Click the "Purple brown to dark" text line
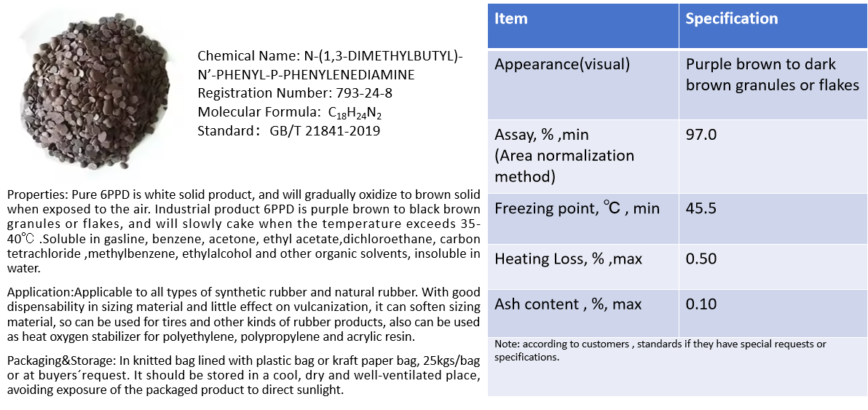The width and height of the screenshot is (868, 410). (x=761, y=64)
